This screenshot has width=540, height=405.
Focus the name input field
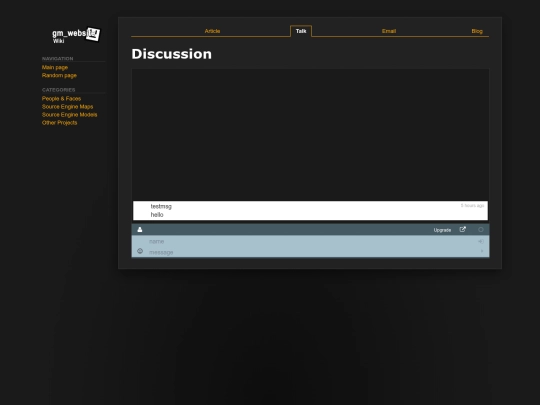[x=312, y=241]
